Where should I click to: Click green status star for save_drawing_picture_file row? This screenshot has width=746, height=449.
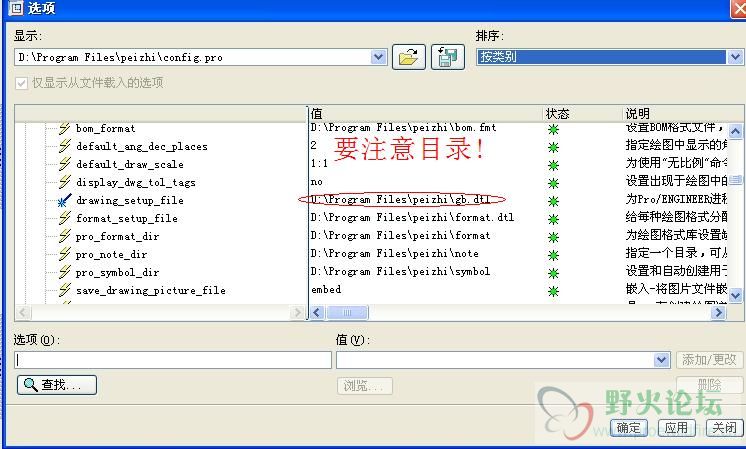point(553,291)
